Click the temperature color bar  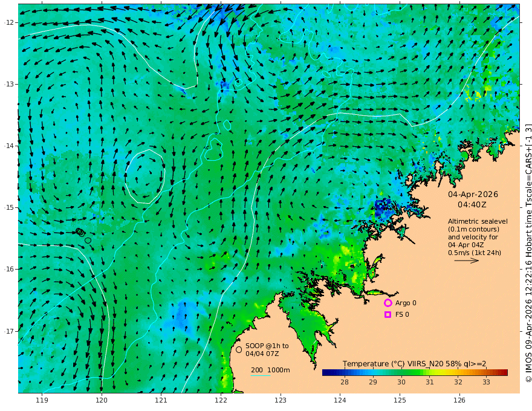click(415, 372)
